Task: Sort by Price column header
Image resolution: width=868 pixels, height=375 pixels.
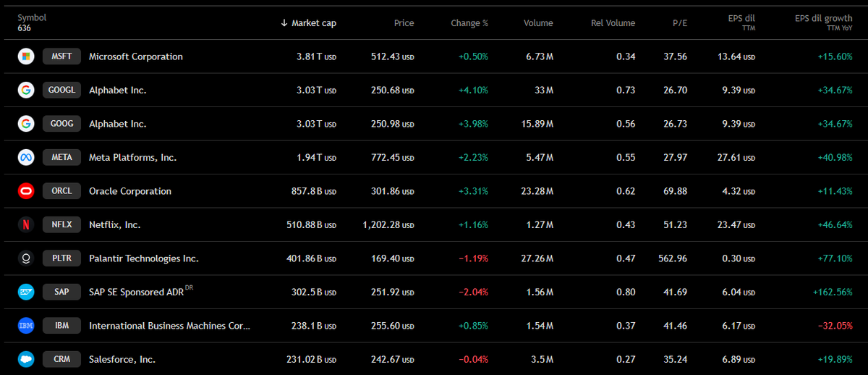Action: (404, 23)
